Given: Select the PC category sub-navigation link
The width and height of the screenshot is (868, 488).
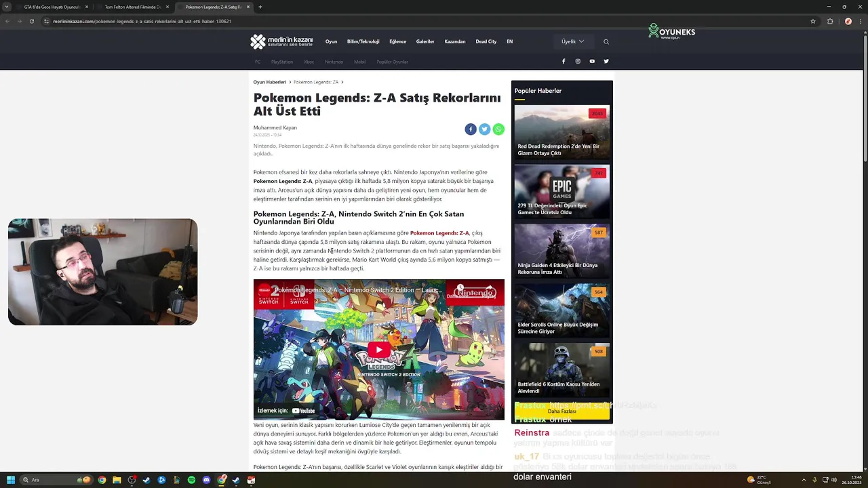Looking at the screenshot, I should (x=258, y=62).
